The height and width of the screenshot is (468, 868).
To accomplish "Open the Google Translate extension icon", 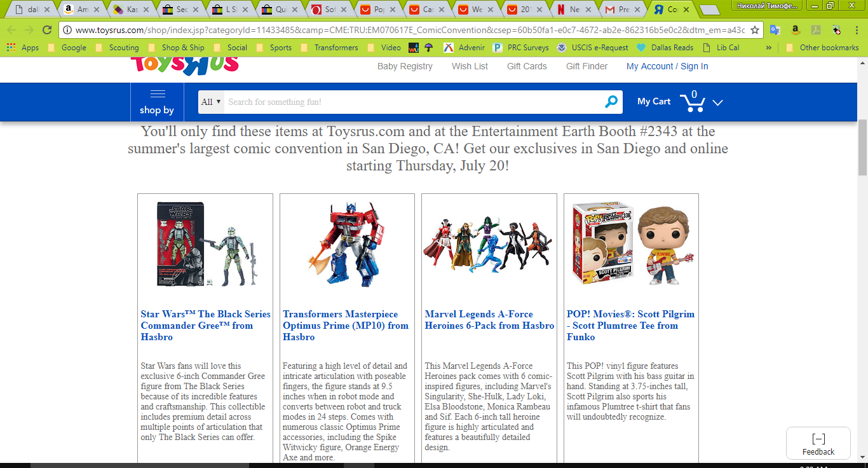I will (x=775, y=30).
